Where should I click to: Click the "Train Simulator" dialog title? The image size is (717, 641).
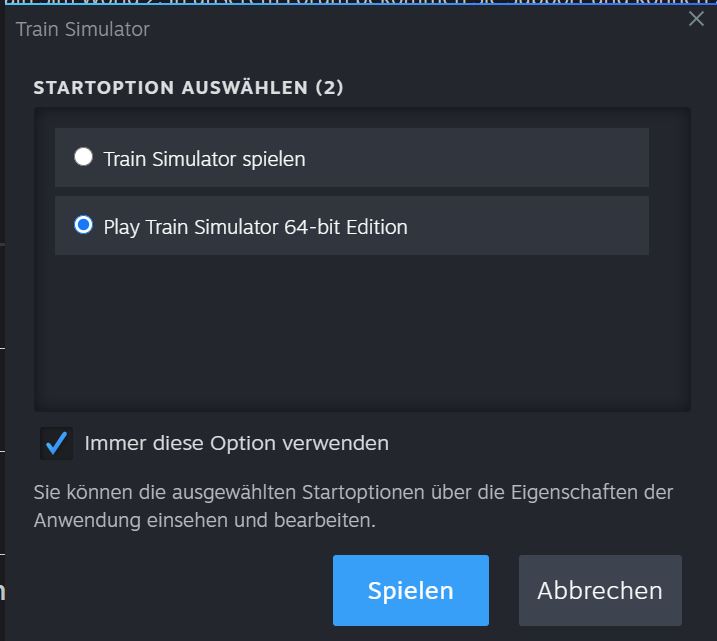pyautogui.click(x=83, y=29)
